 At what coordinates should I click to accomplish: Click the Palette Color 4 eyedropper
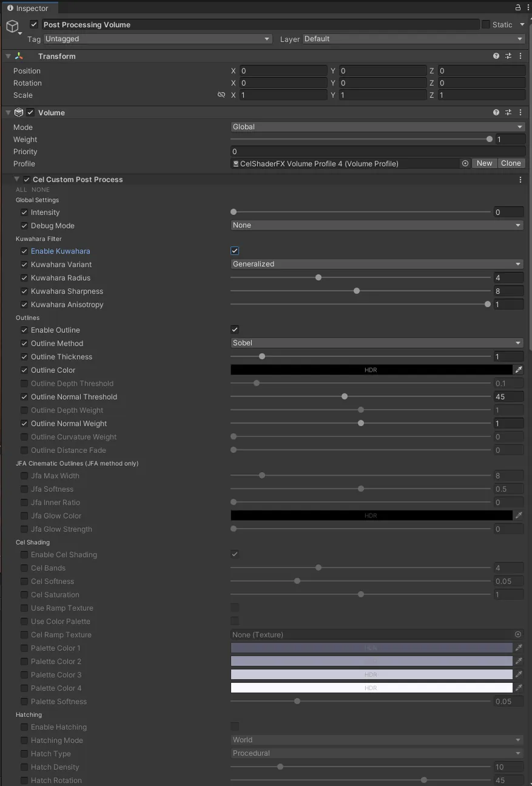tap(519, 688)
